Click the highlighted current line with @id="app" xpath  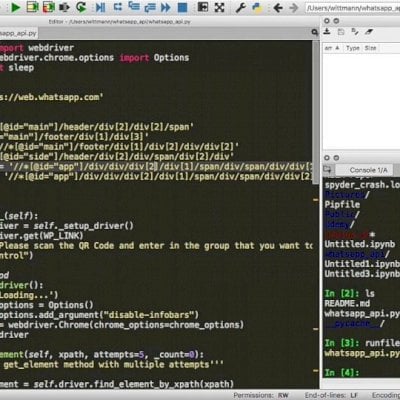pyautogui.click(x=156, y=166)
